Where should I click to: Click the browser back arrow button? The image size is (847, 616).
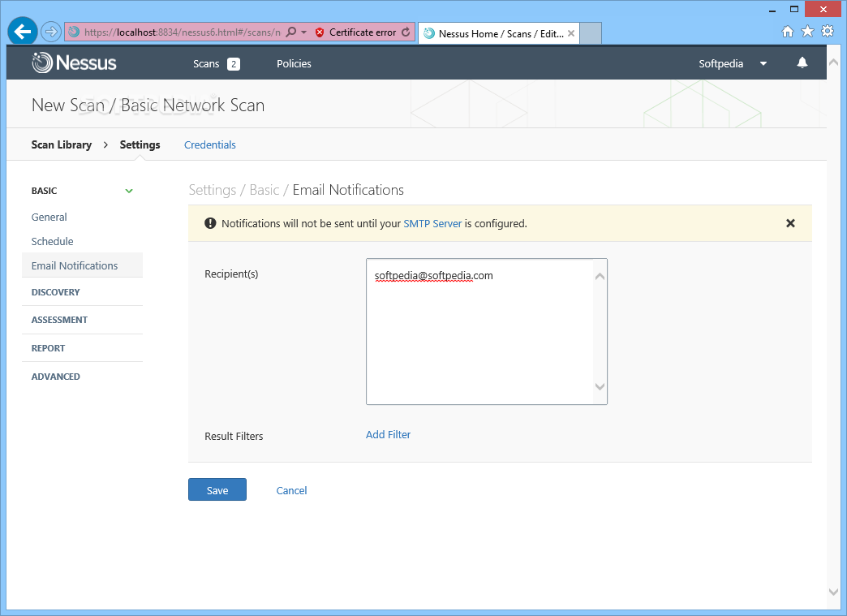23,32
